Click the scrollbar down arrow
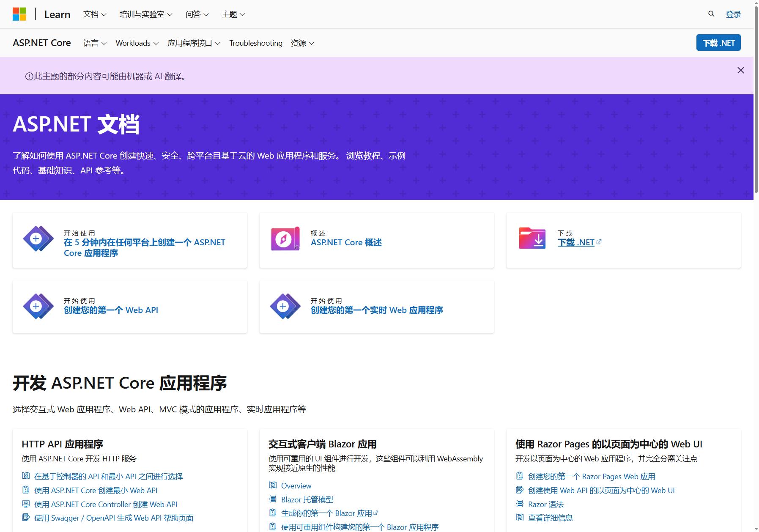Viewport: 759px width, 532px height. pyautogui.click(x=756, y=529)
